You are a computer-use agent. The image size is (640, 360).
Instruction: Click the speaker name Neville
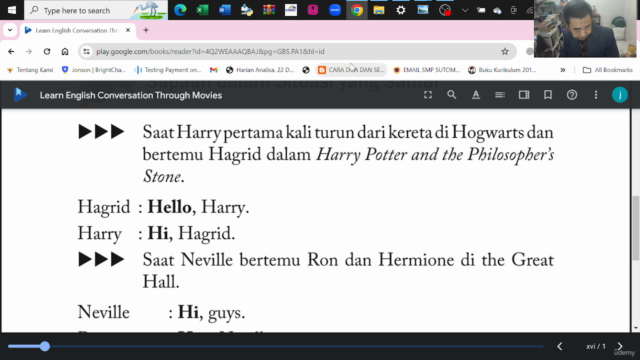coord(104,312)
